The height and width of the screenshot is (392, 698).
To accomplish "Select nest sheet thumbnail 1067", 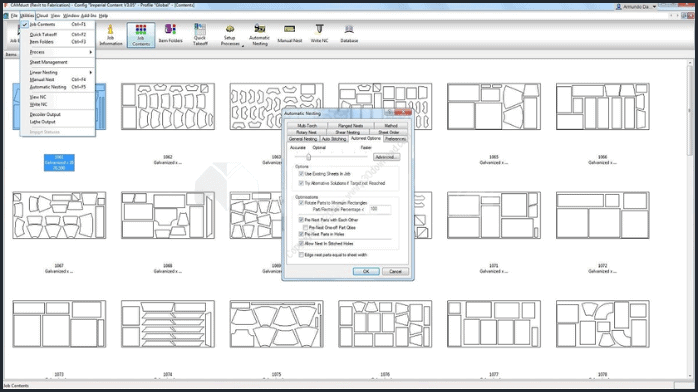I will [x=59, y=215].
